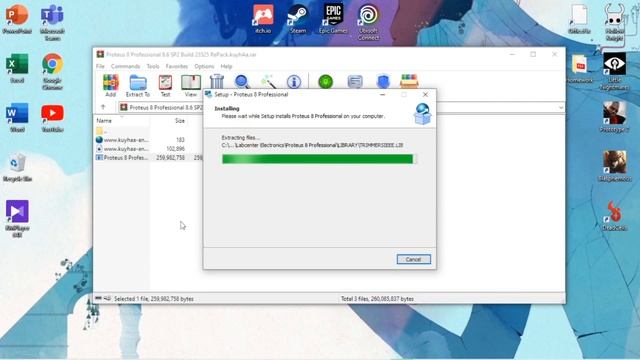Open the Google Chrome desktop shortcut

pyautogui.click(x=52, y=72)
